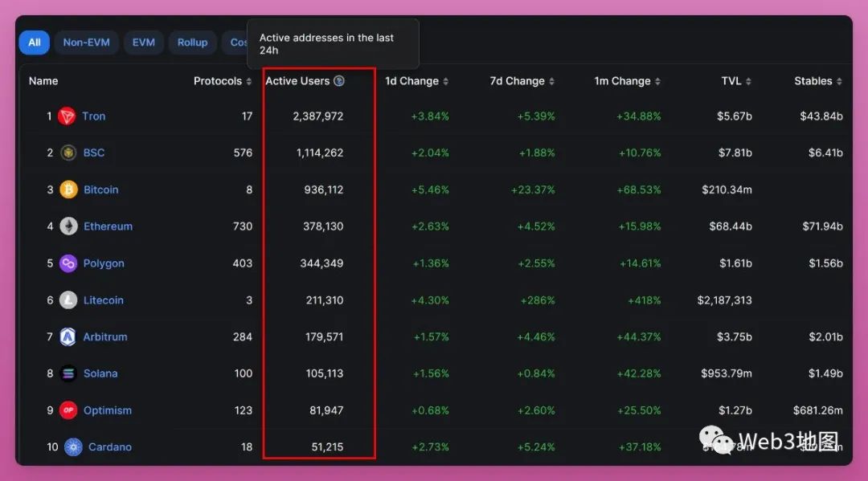
Task: Click the Active Users column header text
Action: (x=297, y=81)
